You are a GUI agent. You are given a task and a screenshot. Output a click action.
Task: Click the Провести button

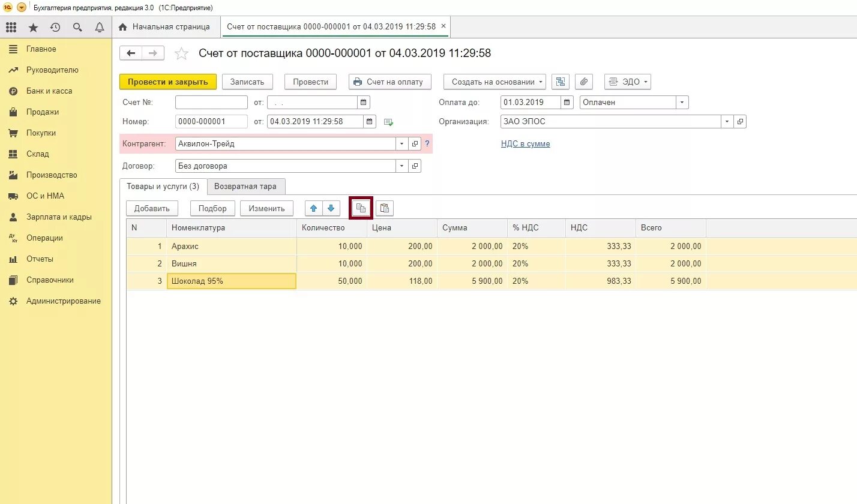coord(311,82)
